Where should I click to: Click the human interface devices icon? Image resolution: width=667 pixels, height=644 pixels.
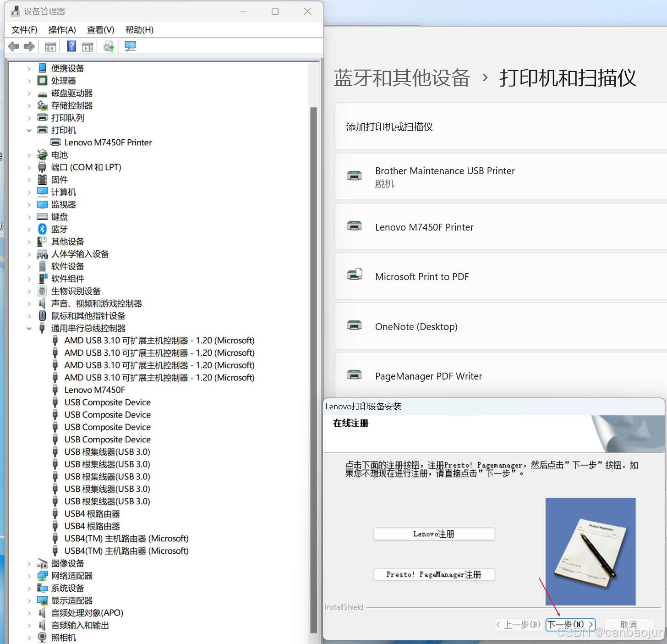42,254
